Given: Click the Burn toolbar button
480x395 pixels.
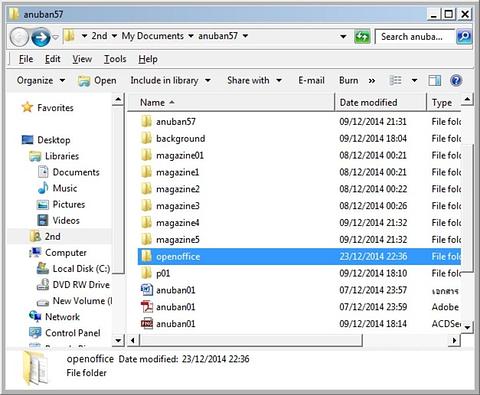Looking at the screenshot, I should coord(349,80).
